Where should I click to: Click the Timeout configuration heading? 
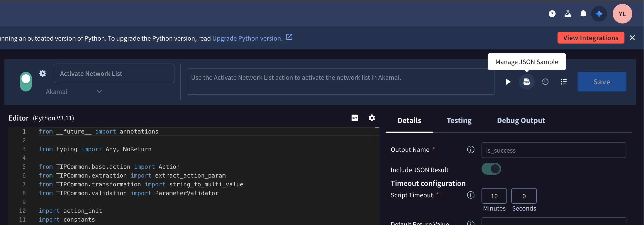click(428, 183)
